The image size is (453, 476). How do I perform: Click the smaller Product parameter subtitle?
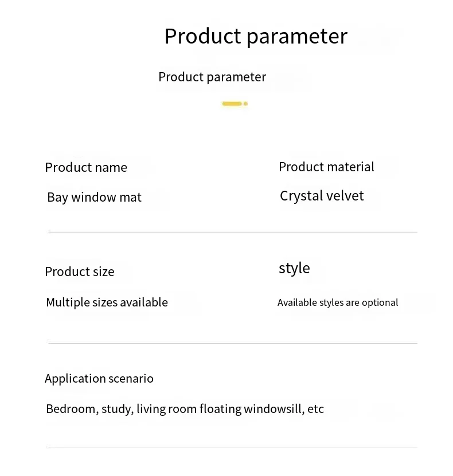coord(212,77)
